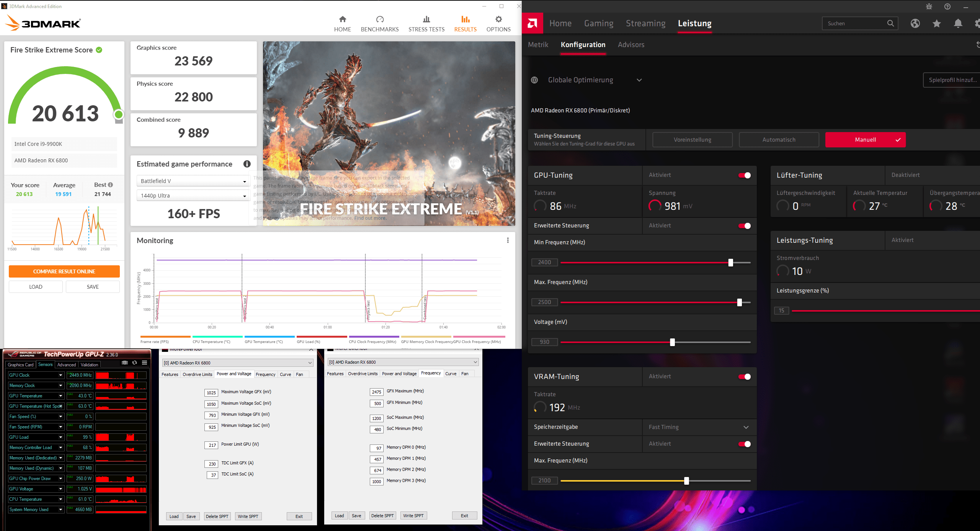
Task: Open the Fast Timing Speicherzeitgabe dropdown
Action: click(x=699, y=427)
